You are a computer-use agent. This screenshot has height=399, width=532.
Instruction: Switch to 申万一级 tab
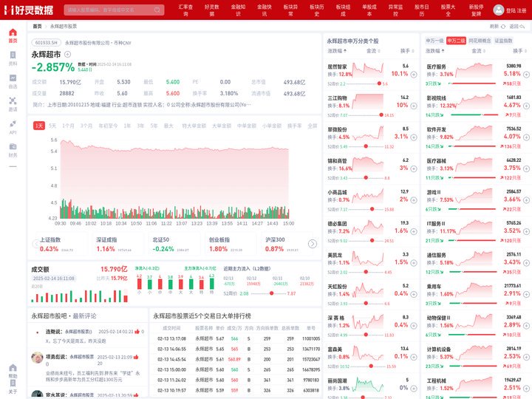pos(434,41)
